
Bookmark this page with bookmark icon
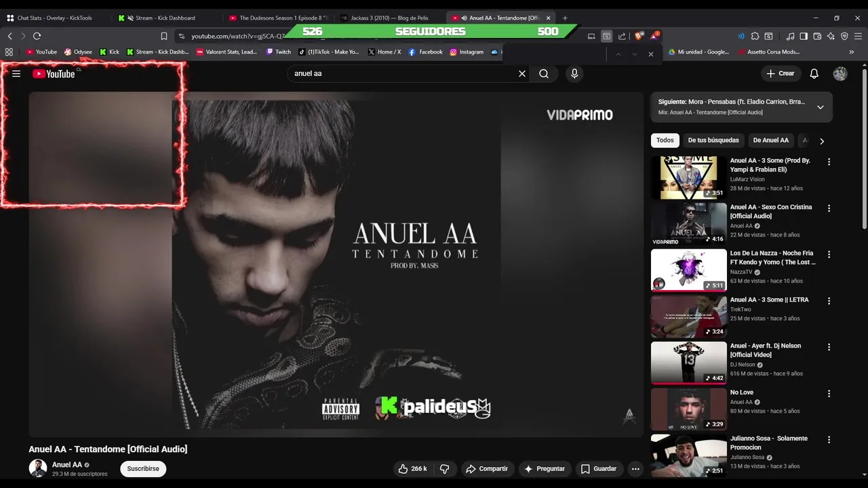tap(164, 36)
